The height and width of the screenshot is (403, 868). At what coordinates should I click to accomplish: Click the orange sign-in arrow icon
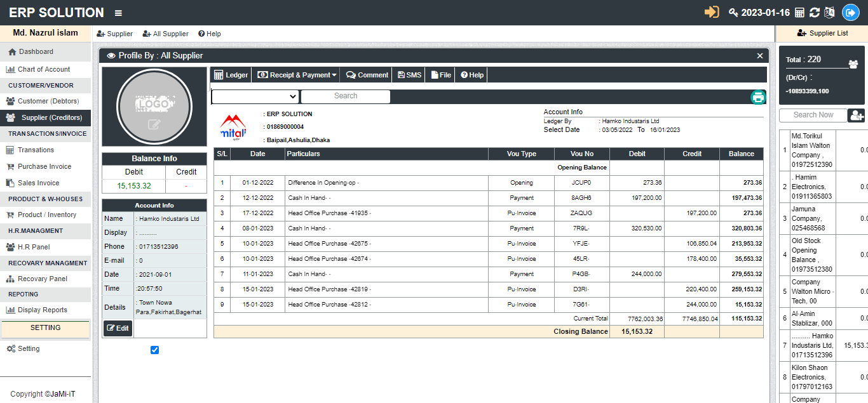pos(712,12)
